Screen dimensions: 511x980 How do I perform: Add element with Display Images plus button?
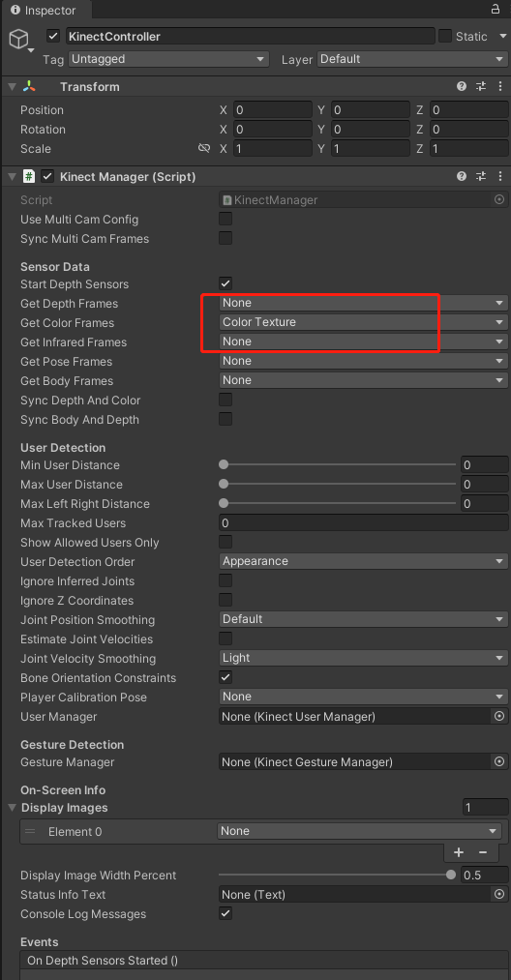coord(459,852)
